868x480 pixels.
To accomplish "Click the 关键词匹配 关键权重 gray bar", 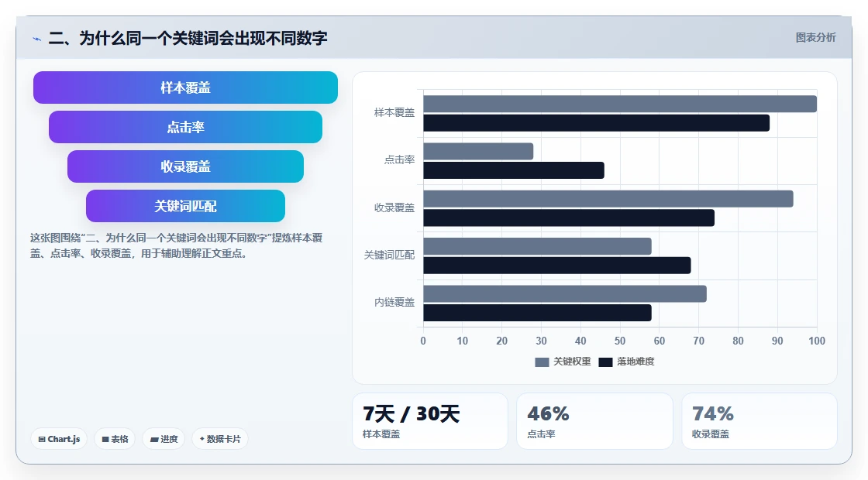I will pyautogui.click(x=538, y=247).
